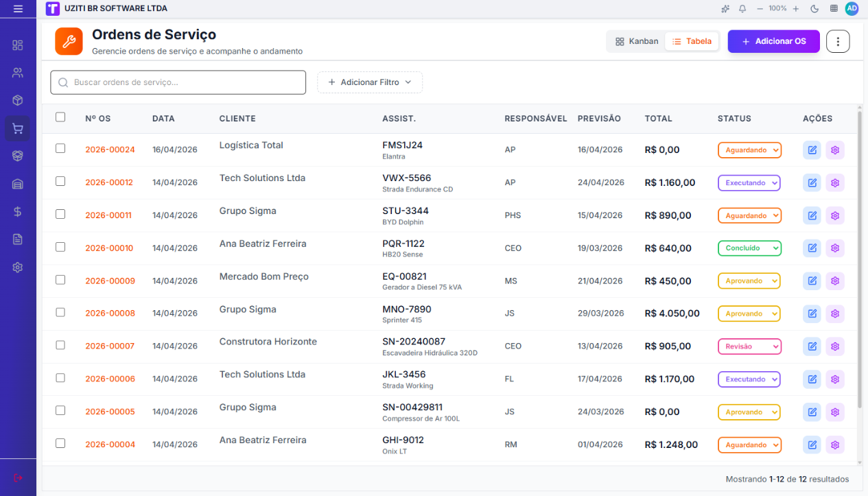Expand the Concluído status dropdown for 2026-00010
The height and width of the screenshot is (496, 868).
pyautogui.click(x=749, y=248)
